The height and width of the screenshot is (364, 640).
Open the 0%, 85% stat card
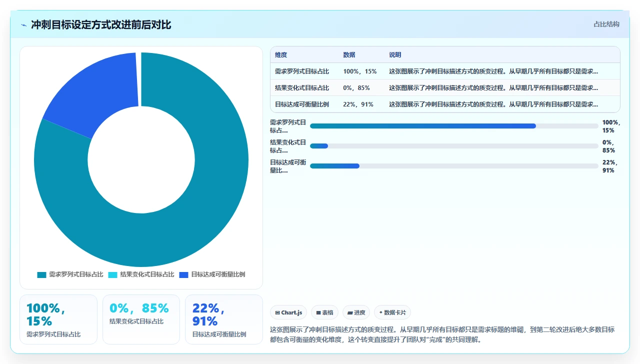141,319
